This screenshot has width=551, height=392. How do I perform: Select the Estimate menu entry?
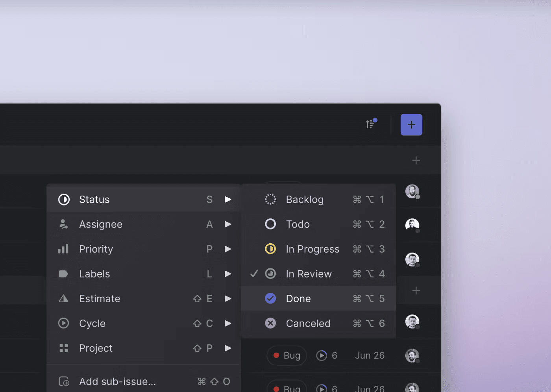pyautogui.click(x=100, y=298)
